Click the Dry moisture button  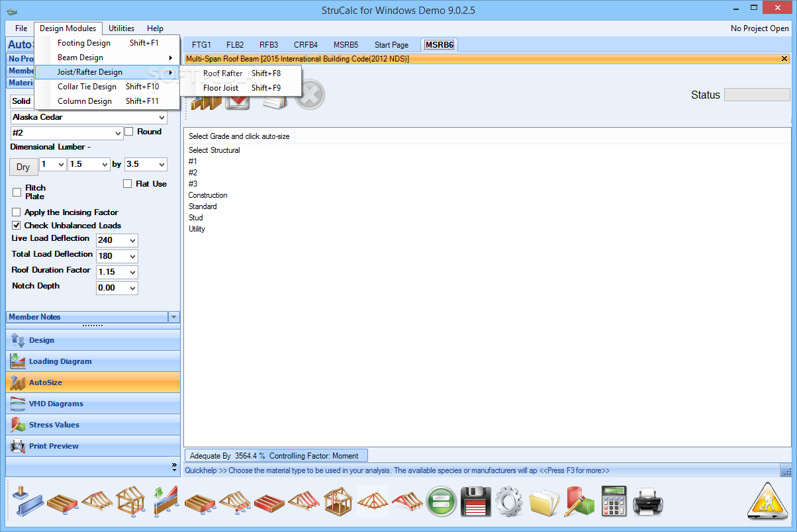(23, 167)
